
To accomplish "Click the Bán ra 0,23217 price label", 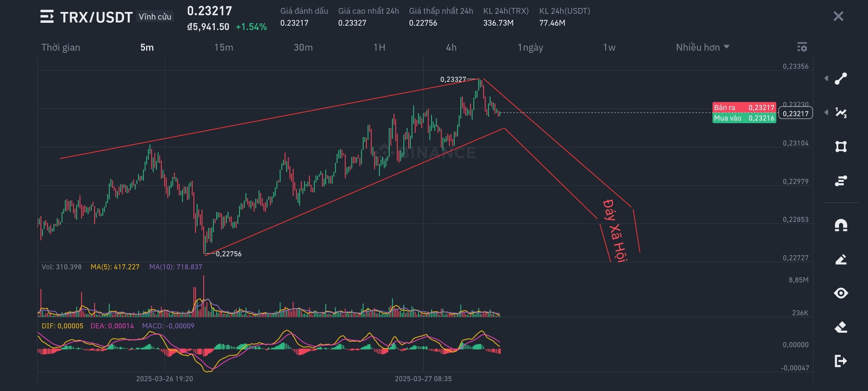I will tap(744, 108).
